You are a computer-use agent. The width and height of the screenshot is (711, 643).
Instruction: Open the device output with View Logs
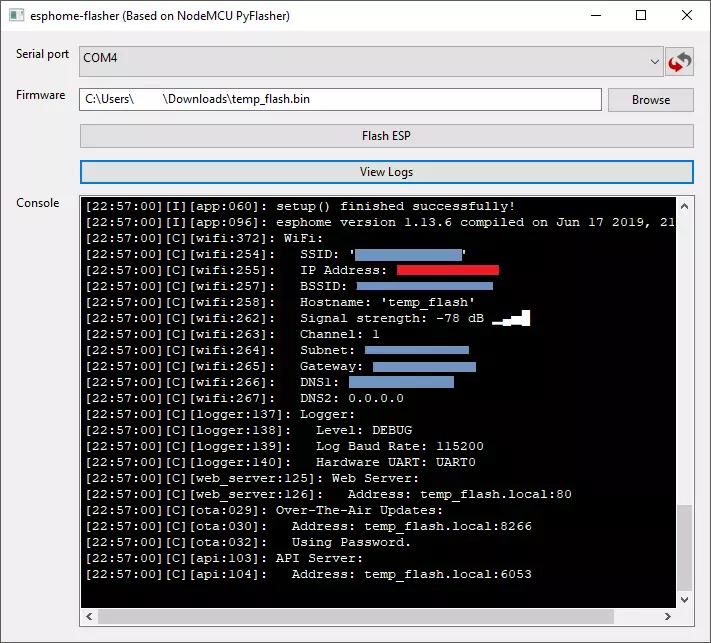tap(386, 172)
